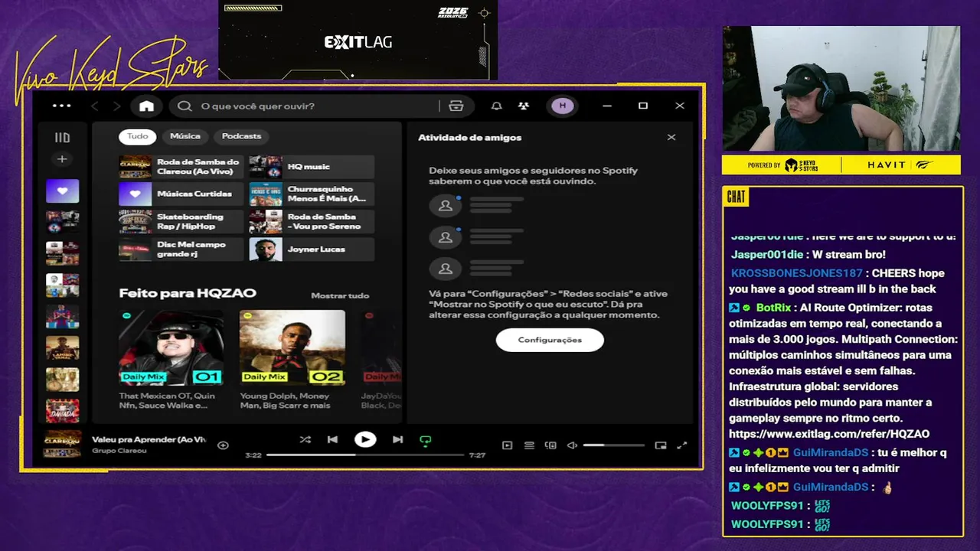The image size is (980, 551).
Task: Open Daily Mix 02 cover
Action: [292, 347]
